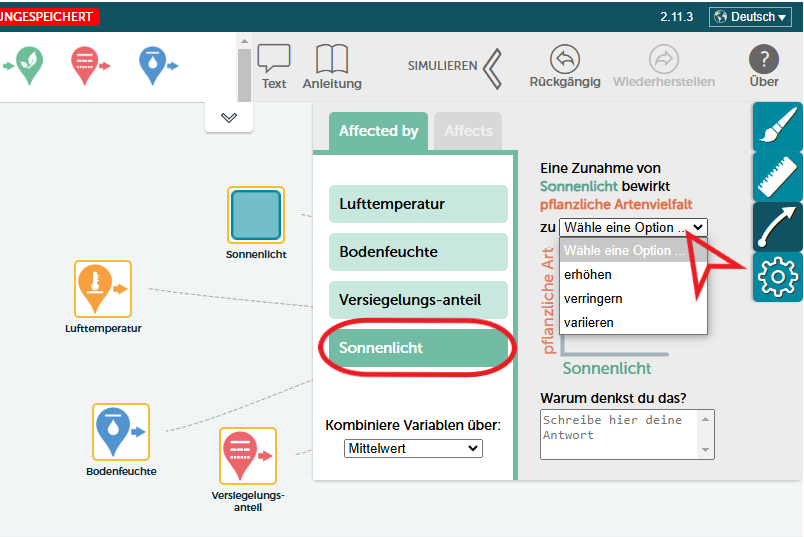Screen dimensions: 804x537
Task: Open the Anleitung book icon
Action: click(332, 60)
